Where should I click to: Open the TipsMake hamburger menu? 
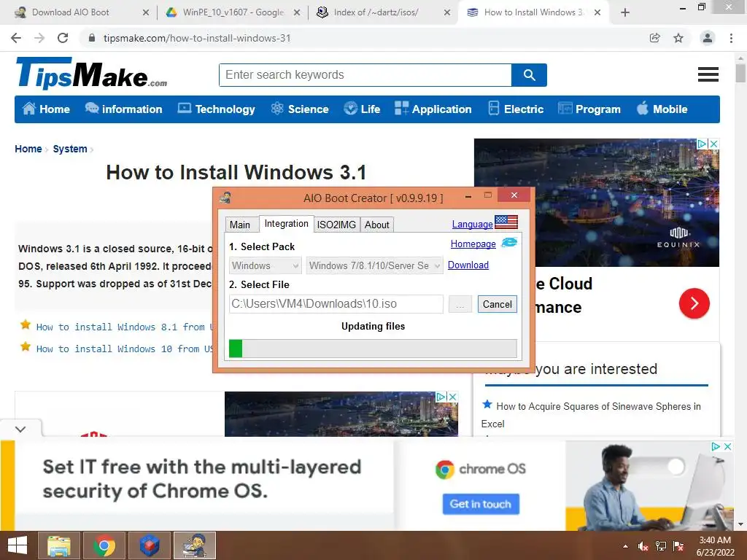coord(708,74)
